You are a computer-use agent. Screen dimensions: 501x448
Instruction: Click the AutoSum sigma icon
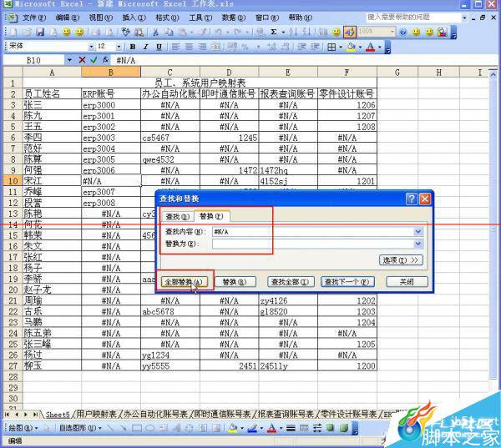274,32
